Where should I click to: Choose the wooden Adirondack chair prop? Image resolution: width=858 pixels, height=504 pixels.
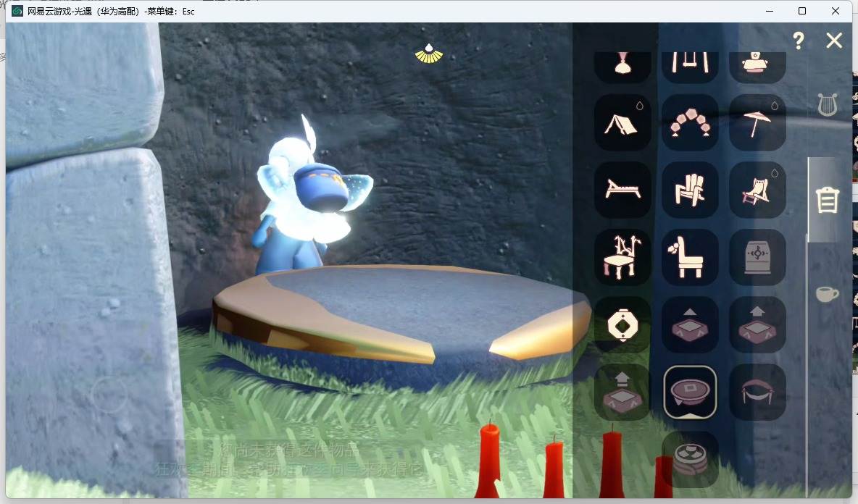690,190
